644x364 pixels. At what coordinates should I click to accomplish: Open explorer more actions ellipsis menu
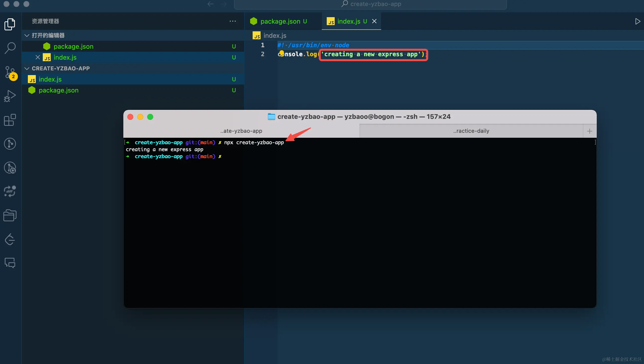click(x=232, y=21)
